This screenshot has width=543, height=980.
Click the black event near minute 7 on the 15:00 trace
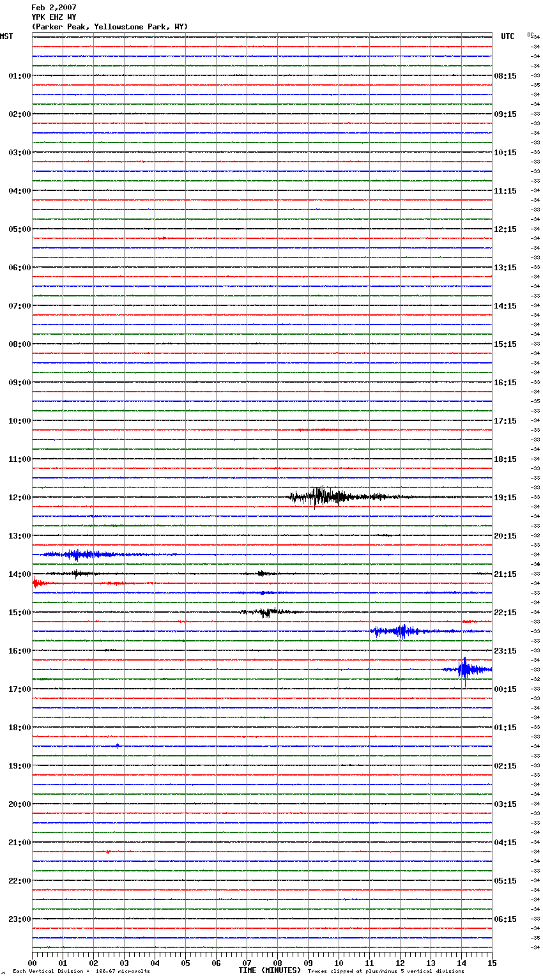point(265,612)
